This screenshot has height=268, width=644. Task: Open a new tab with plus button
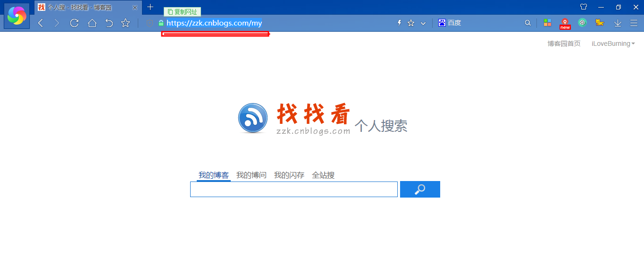(151, 7)
